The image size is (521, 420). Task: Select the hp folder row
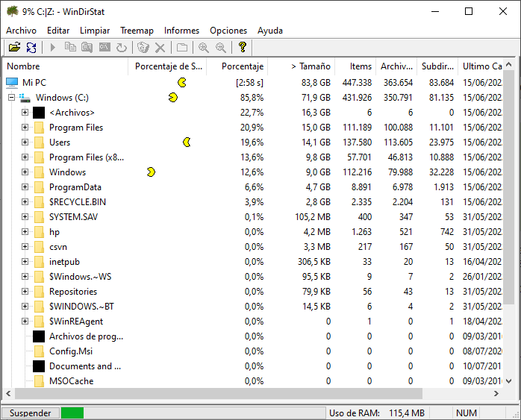[x=252, y=232]
